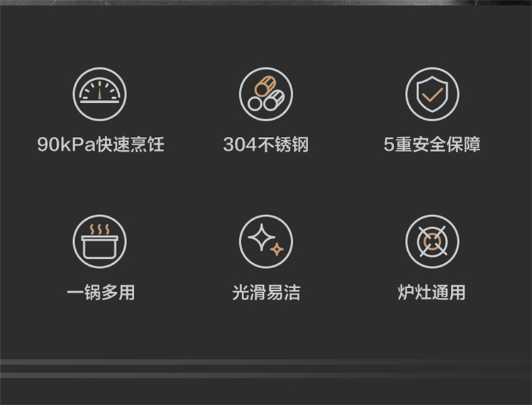Open the 炉灶通用 label
The width and height of the screenshot is (532, 405).
click(x=431, y=292)
